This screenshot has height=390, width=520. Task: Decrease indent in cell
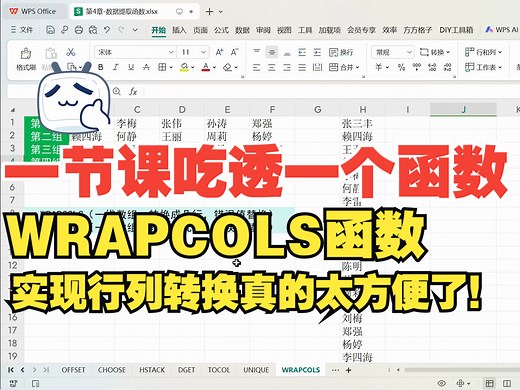(x=302, y=52)
